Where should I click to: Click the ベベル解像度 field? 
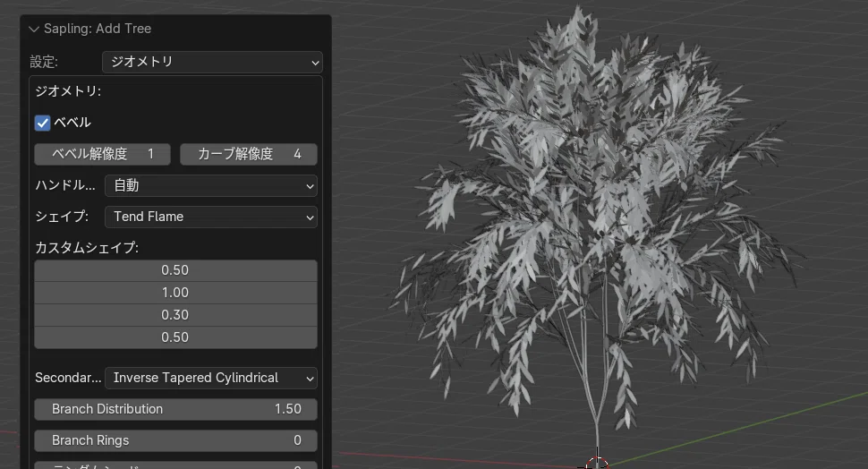coord(102,154)
